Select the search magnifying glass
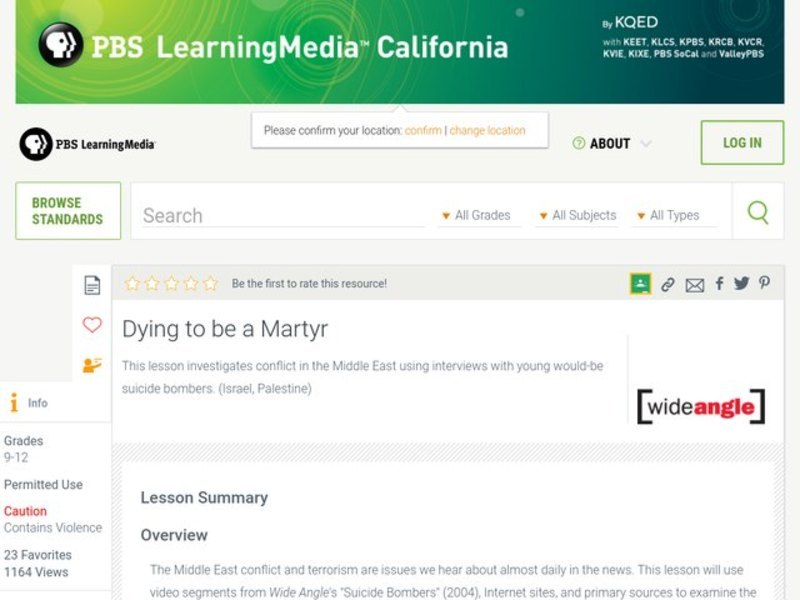This screenshot has height=600, width=800. coord(756,212)
